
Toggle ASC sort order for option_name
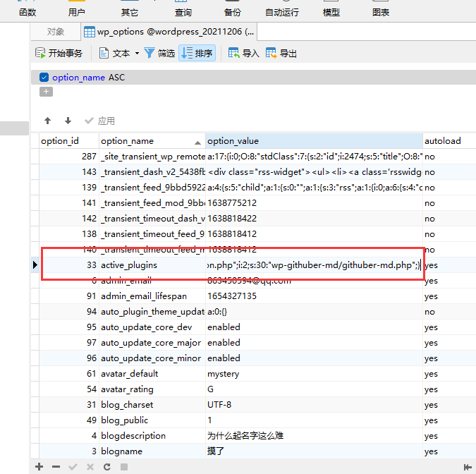(x=116, y=78)
